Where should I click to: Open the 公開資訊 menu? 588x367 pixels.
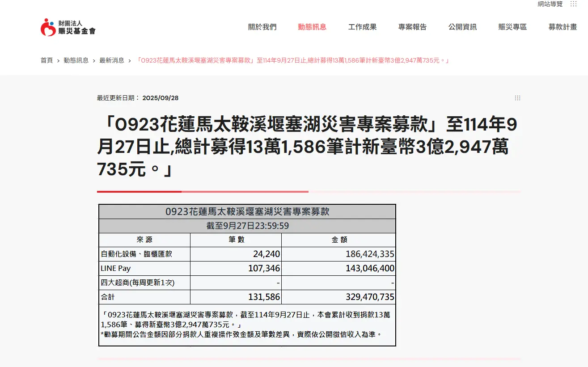[x=463, y=27]
